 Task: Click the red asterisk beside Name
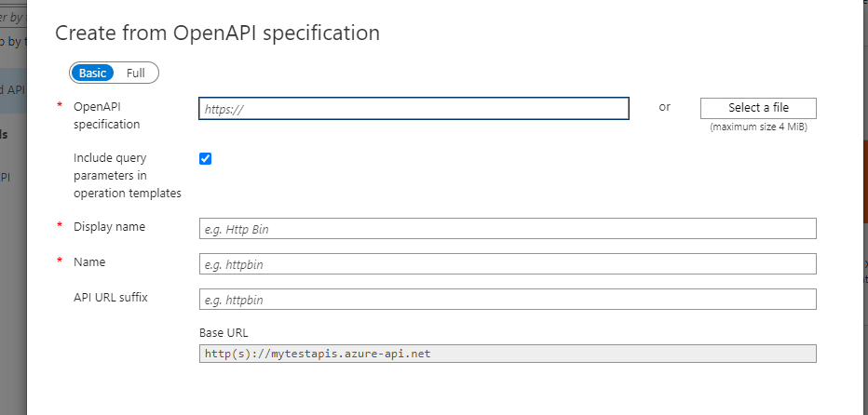pyautogui.click(x=60, y=261)
